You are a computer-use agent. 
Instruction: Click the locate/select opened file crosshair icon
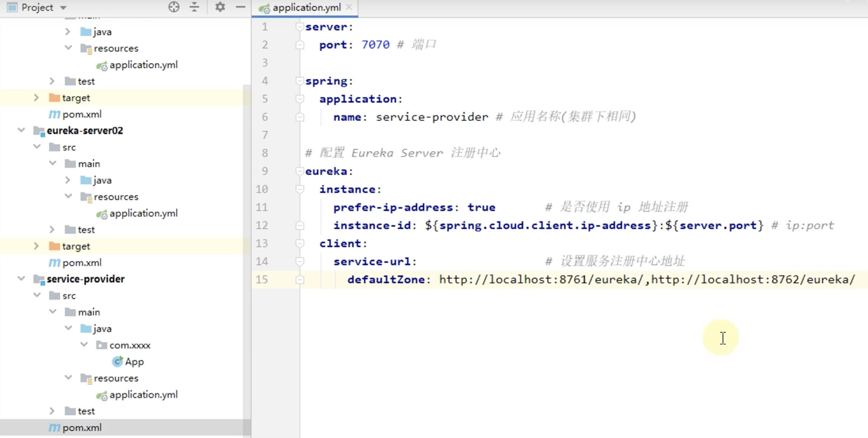pos(174,7)
